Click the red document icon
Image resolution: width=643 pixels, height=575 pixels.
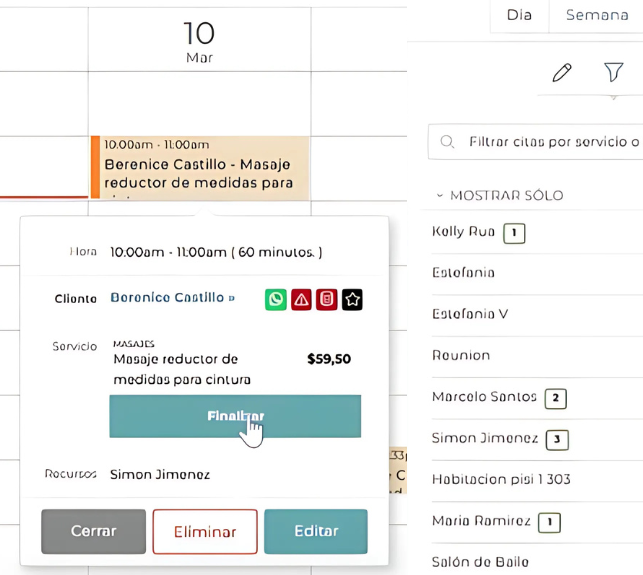[x=326, y=299]
